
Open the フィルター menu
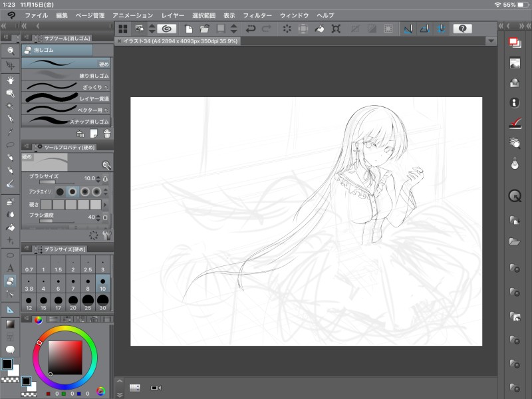tap(257, 15)
